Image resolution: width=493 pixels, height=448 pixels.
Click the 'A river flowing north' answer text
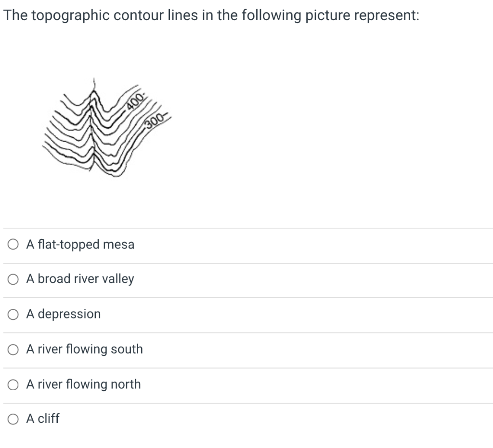(83, 384)
